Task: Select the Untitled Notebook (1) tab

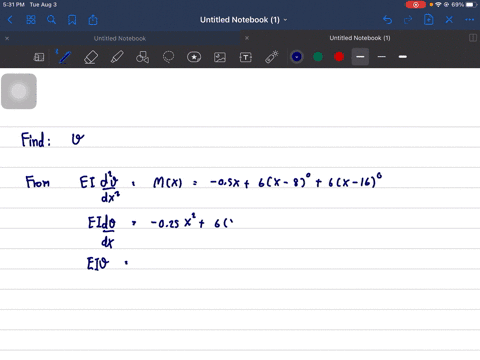Action: 360,38
